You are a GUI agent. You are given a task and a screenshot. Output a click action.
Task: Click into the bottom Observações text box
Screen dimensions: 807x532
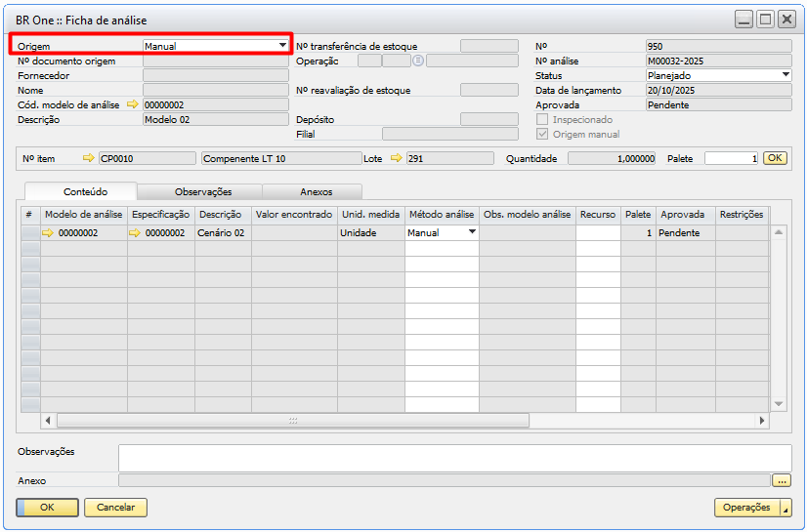coord(454,458)
